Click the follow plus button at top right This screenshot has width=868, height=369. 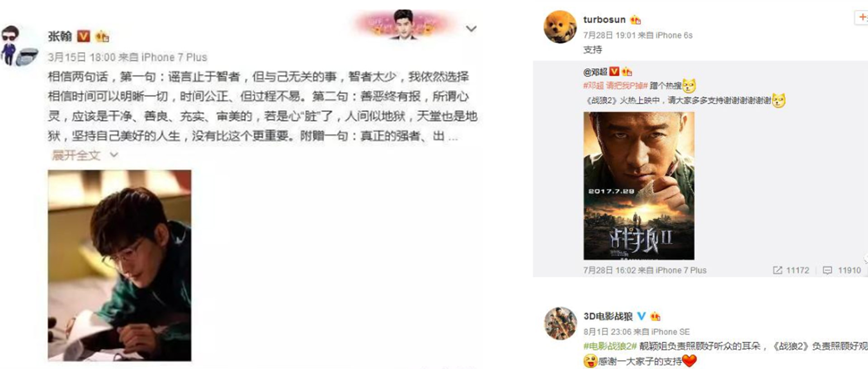pyautogui.click(x=861, y=17)
